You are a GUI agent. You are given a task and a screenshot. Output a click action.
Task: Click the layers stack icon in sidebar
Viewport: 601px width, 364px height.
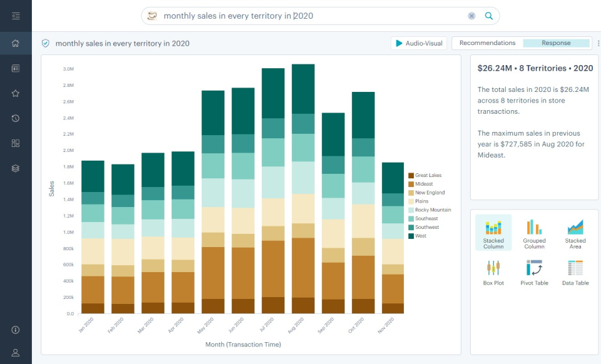[x=16, y=168]
